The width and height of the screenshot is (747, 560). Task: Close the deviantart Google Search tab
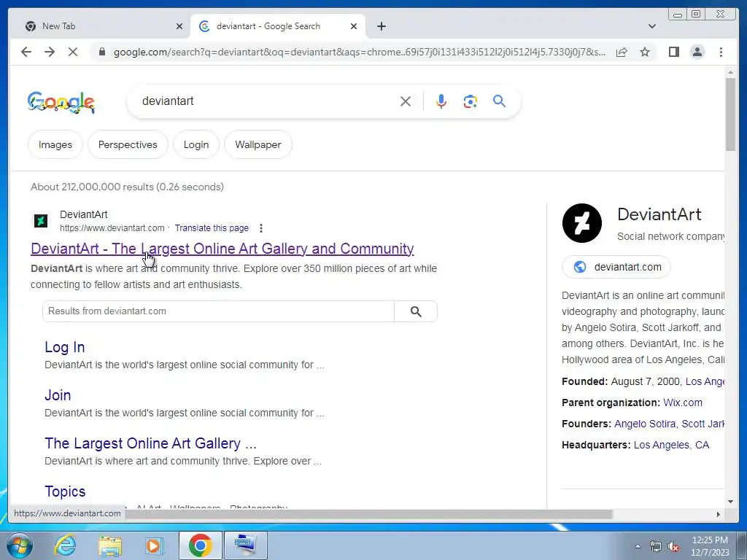coord(354,26)
